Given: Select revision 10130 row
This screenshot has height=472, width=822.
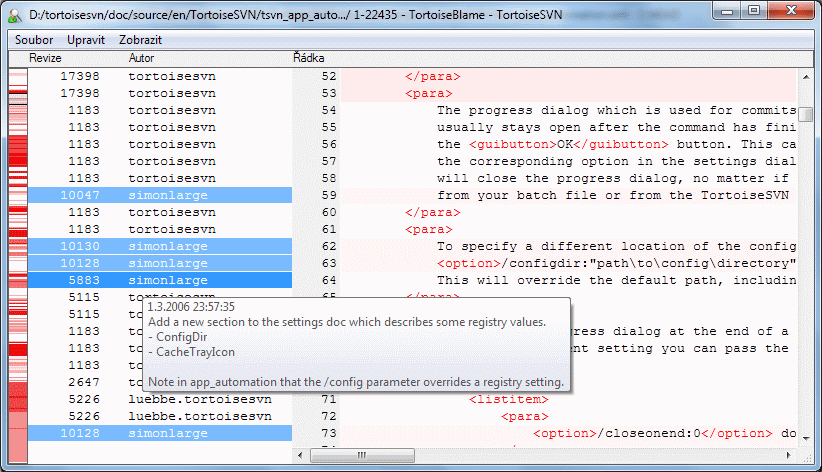Looking at the screenshot, I should [x=160, y=246].
